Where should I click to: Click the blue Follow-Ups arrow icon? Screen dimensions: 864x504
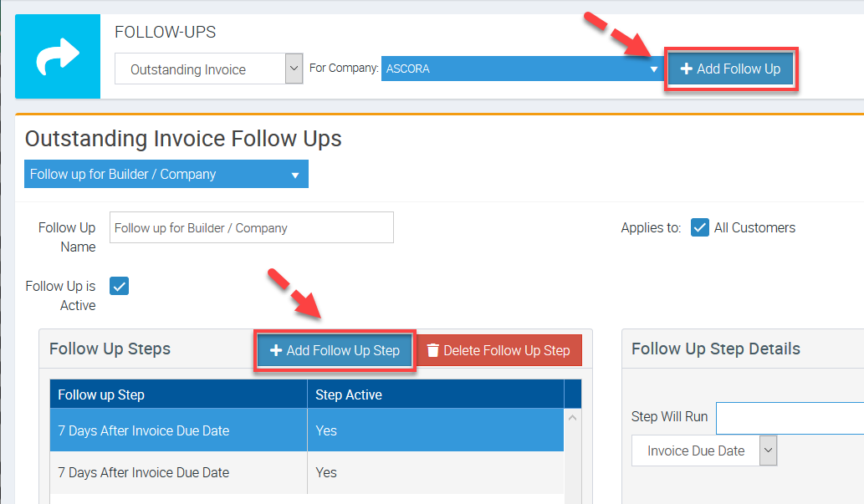point(58,56)
